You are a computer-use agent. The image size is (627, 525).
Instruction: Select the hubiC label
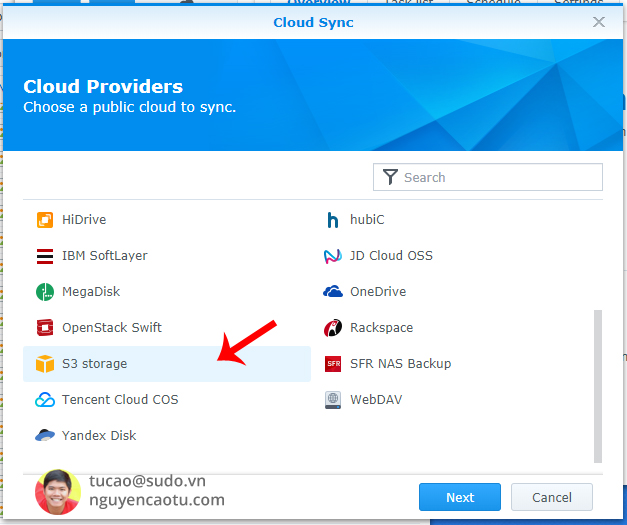367,220
